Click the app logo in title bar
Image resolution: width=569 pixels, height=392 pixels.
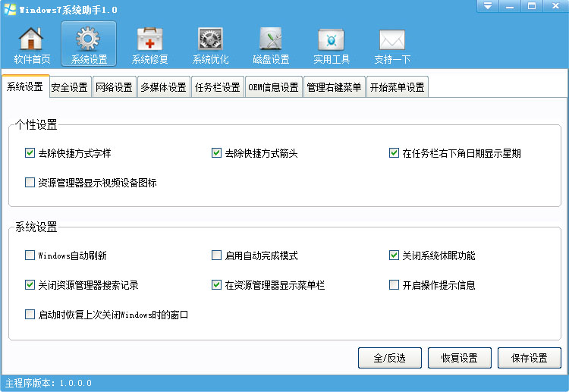click(x=10, y=9)
